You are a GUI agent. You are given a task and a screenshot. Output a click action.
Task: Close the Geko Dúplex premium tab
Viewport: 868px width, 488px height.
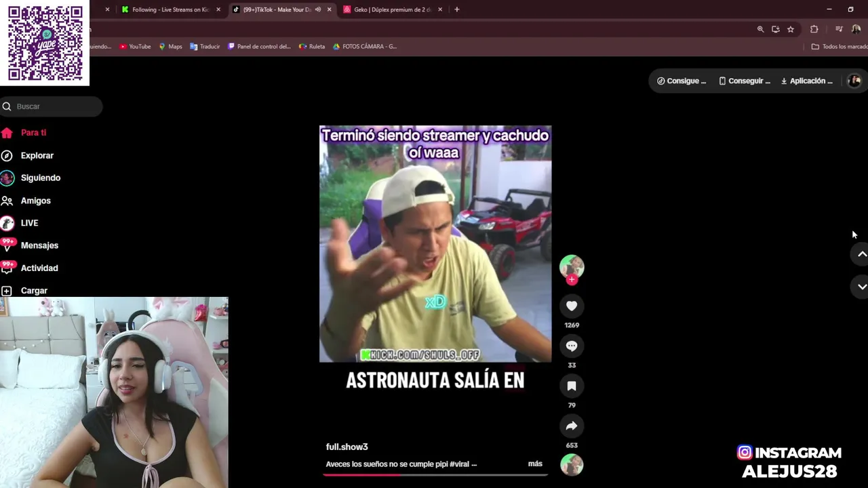[x=440, y=9]
